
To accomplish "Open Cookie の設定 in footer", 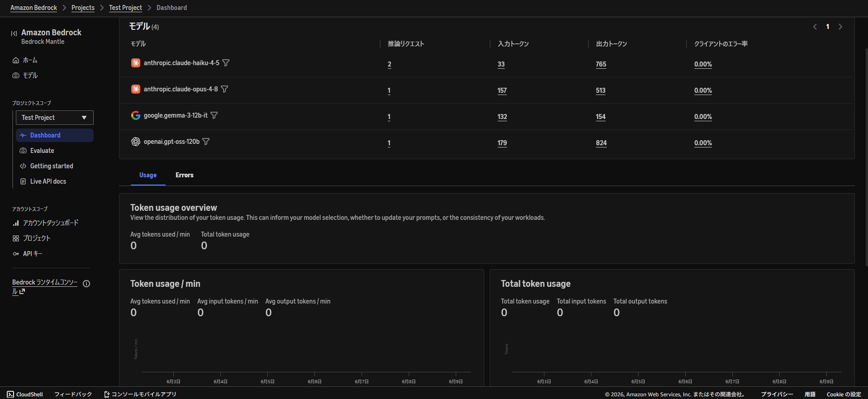I will tap(844, 394).
